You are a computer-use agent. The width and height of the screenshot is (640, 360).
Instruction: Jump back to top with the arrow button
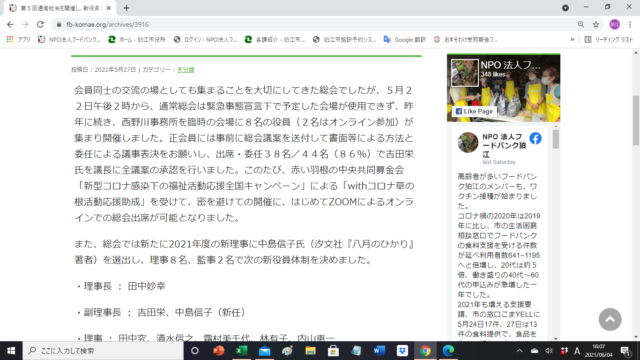click(x=610, y=319)
